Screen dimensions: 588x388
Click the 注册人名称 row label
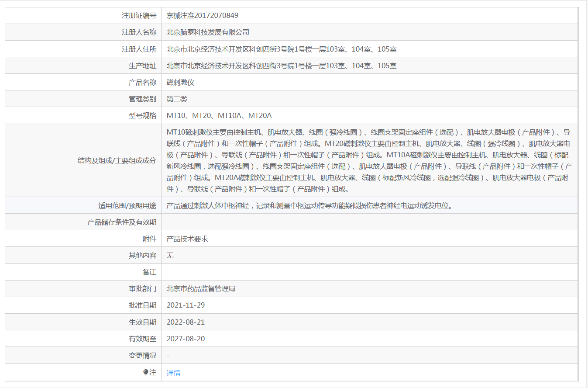point(139,32)
